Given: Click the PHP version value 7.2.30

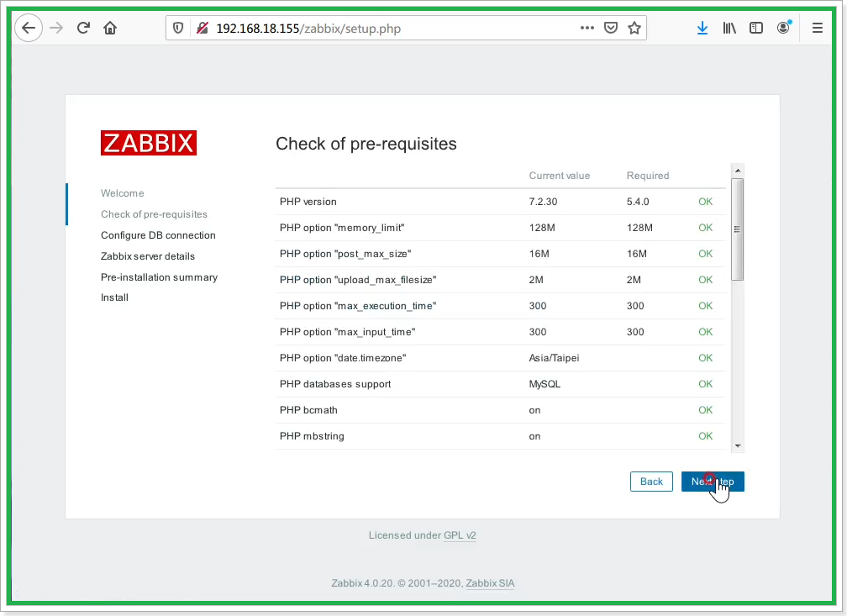Looking at the screenshot, I should (544, 202).
